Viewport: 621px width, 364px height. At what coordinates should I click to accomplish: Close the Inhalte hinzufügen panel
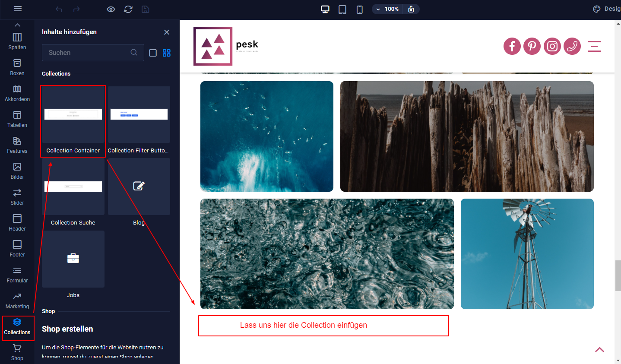coord(167,32)
